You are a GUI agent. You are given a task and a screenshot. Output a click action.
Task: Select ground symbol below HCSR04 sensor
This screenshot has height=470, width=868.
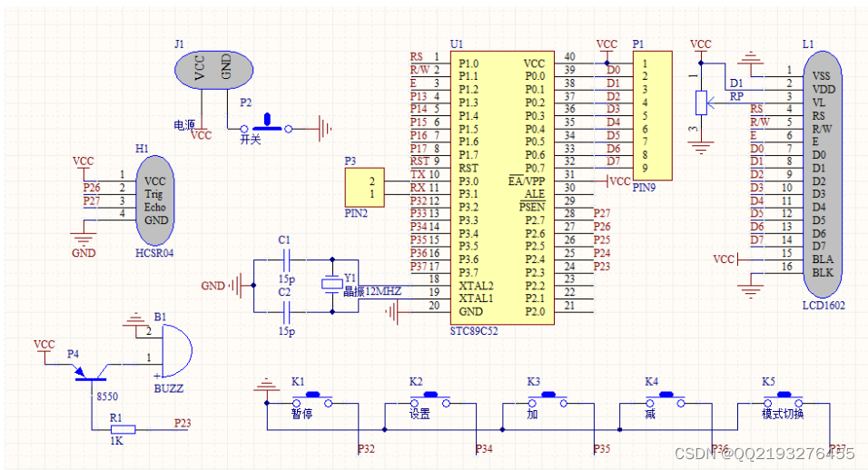(84, 240)
